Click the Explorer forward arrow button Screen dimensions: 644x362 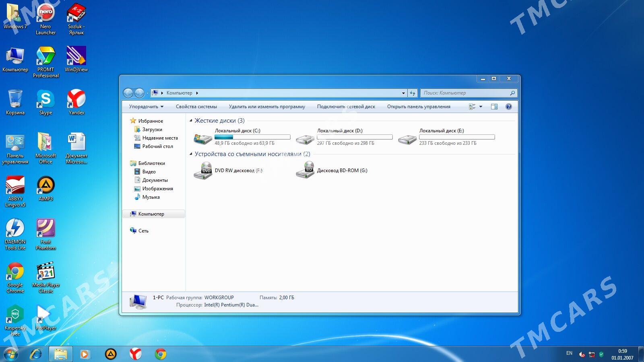coord(139,93)
